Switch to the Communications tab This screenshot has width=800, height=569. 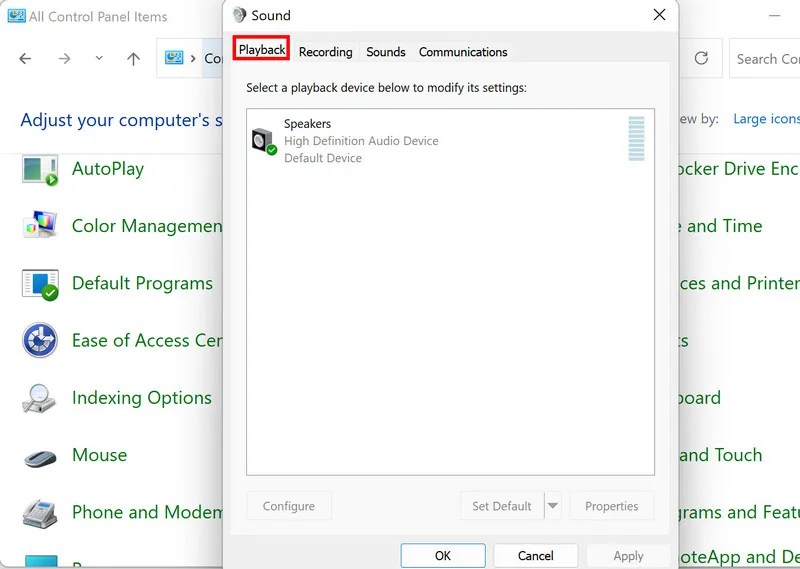pyautogui.click(x=463, y=52)
